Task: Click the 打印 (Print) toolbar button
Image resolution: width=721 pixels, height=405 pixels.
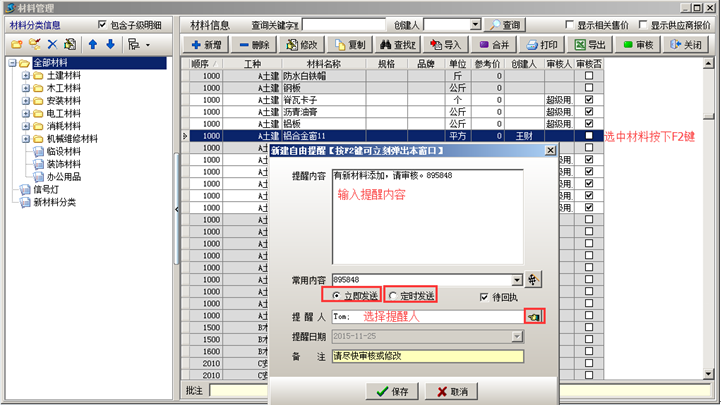Action: pos(541,45)
